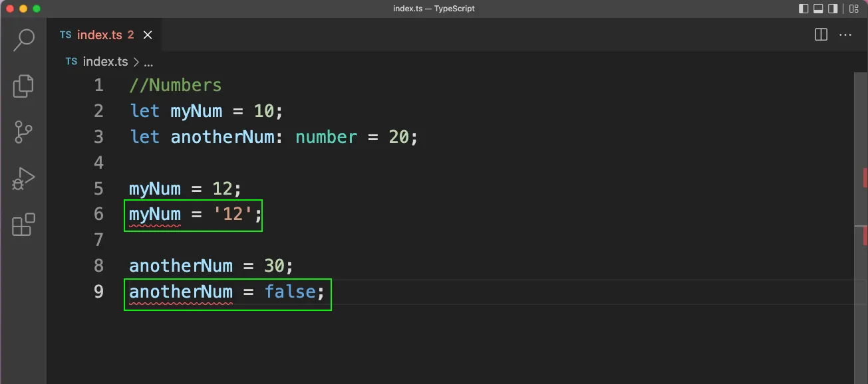Select the index.ts editor tab

click(104, 35)
